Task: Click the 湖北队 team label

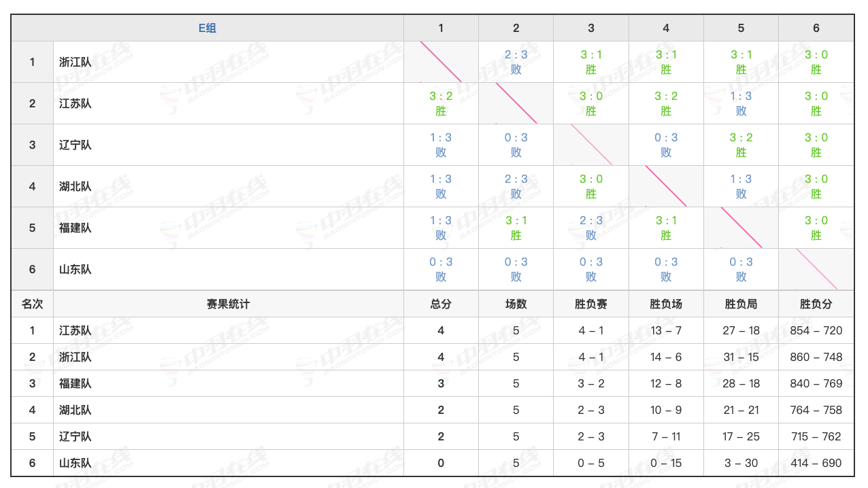Action: pos(74,186)
